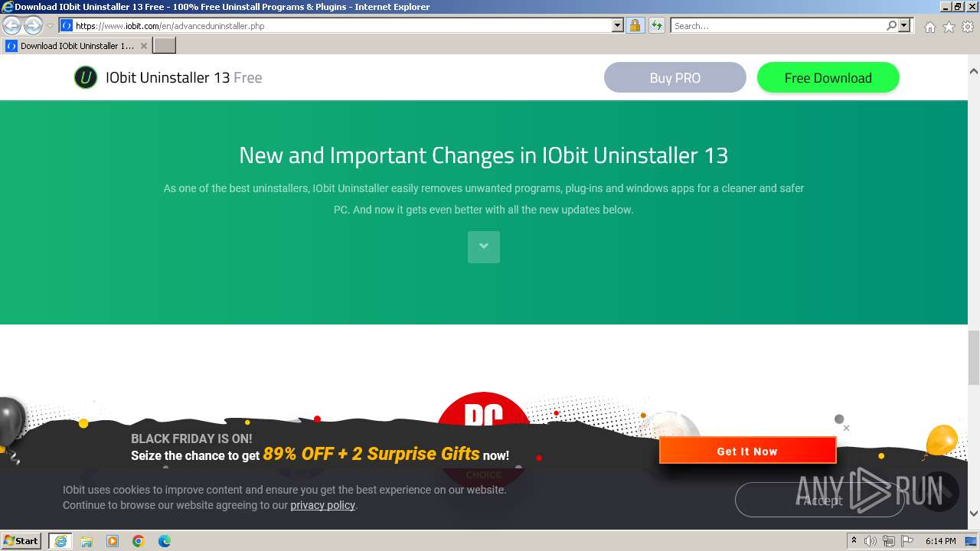Open the recent pages dropdown arrow
Viewport: 980px width, 551px height.
[50, 25]
